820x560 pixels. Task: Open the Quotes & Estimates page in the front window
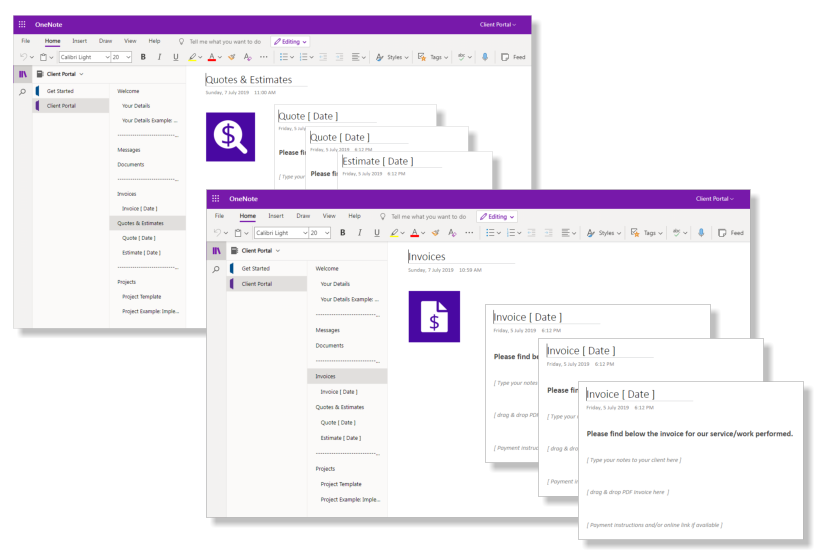coord(347,407)
